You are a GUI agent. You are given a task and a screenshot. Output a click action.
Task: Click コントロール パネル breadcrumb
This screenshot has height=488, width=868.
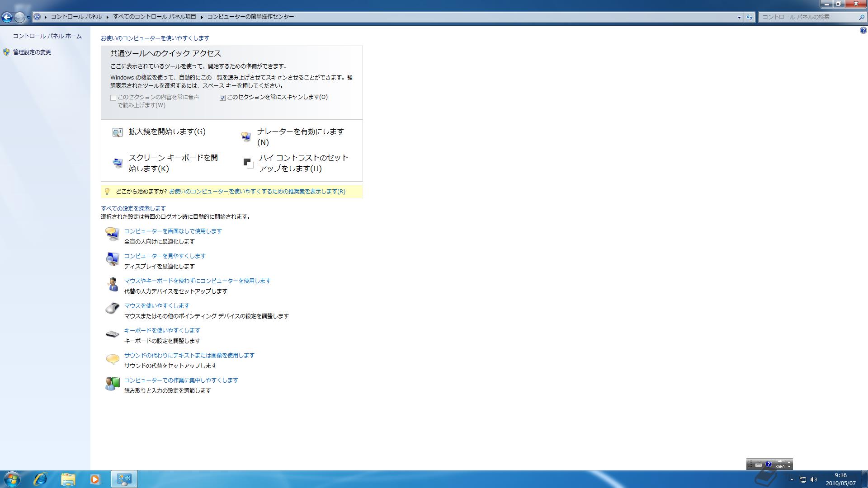pos(76,17)
